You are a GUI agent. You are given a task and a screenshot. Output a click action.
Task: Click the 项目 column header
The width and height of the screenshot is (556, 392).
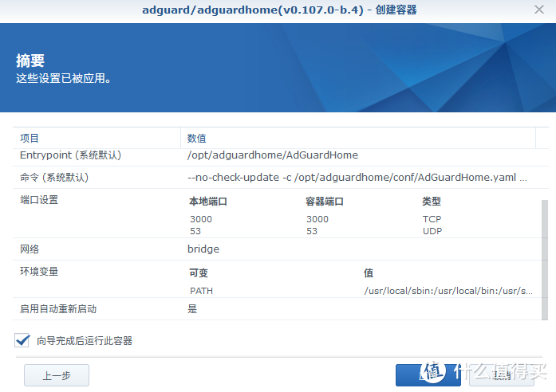(97, 138)
